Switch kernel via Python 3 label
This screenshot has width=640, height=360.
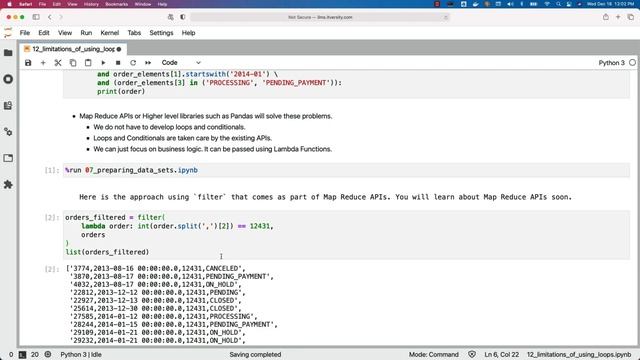[611, 63]
